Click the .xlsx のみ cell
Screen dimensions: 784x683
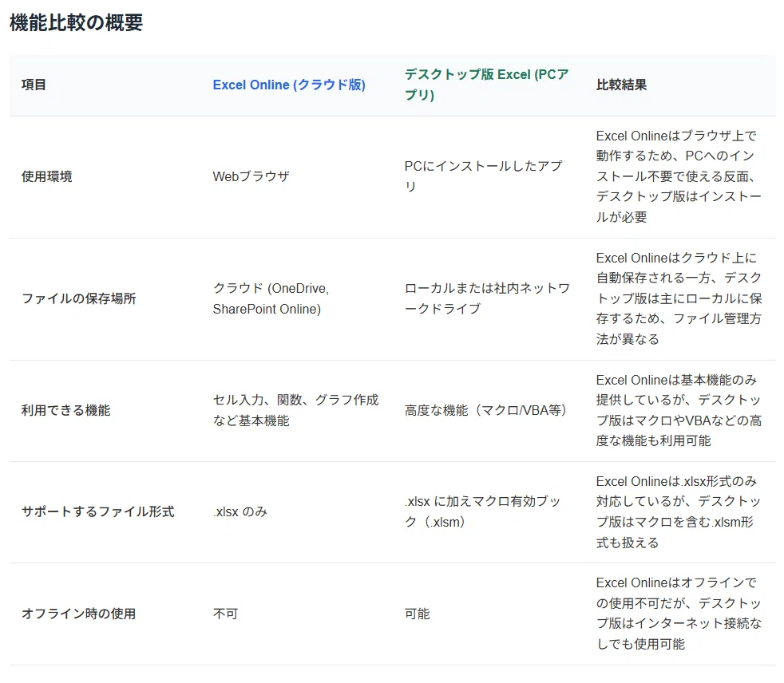pyautogui.click(x=240, y=511)
